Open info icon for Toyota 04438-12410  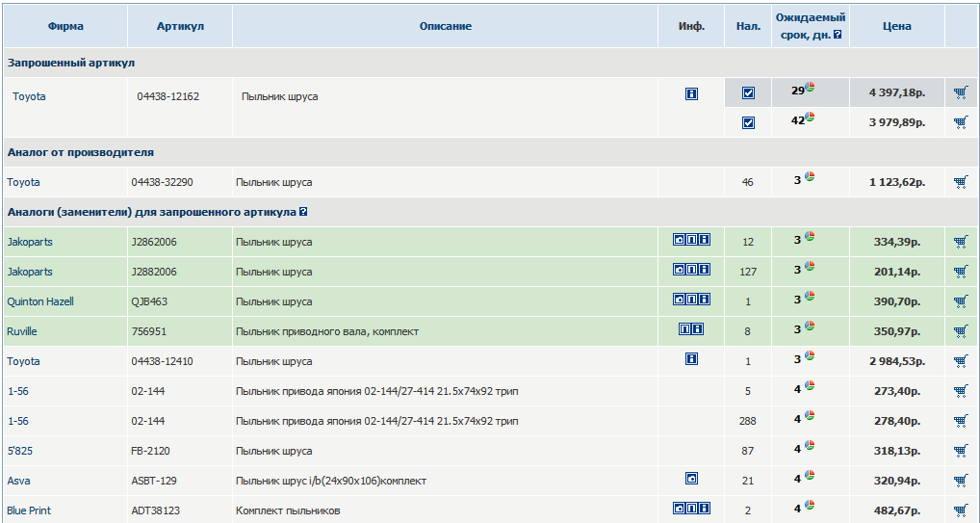(x=691, y=360)
